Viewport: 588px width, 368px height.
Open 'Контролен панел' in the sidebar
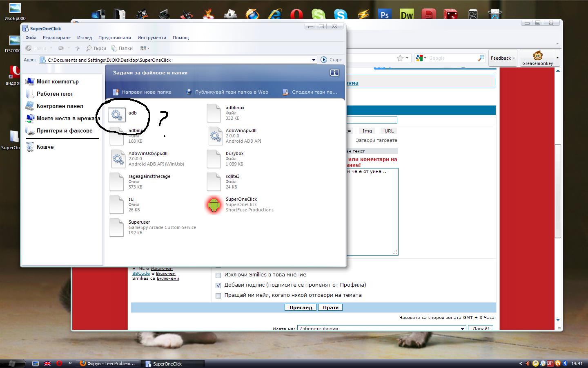pyautogui.click(x=54, y=106)
